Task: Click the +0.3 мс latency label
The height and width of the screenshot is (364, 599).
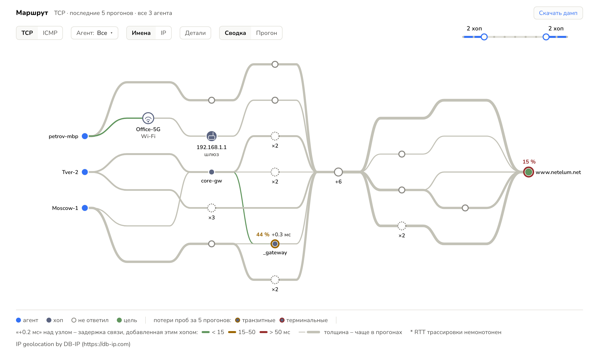Action: click(281, 235)
